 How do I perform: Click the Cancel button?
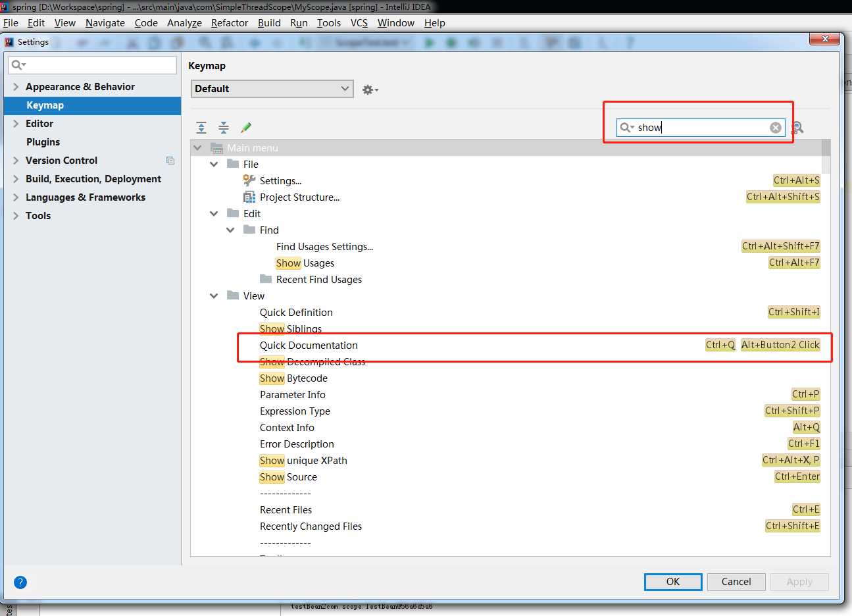coord(736,582)
